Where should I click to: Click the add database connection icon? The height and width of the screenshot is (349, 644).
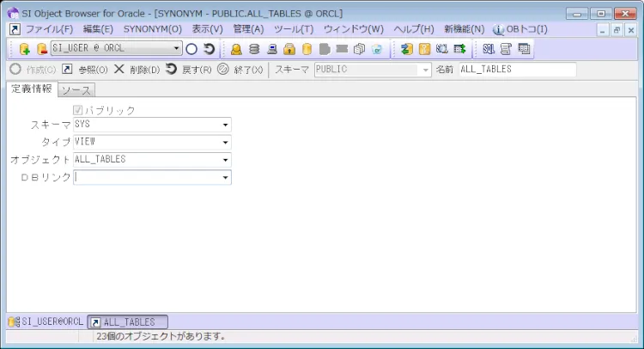click(x=25, y=49)
